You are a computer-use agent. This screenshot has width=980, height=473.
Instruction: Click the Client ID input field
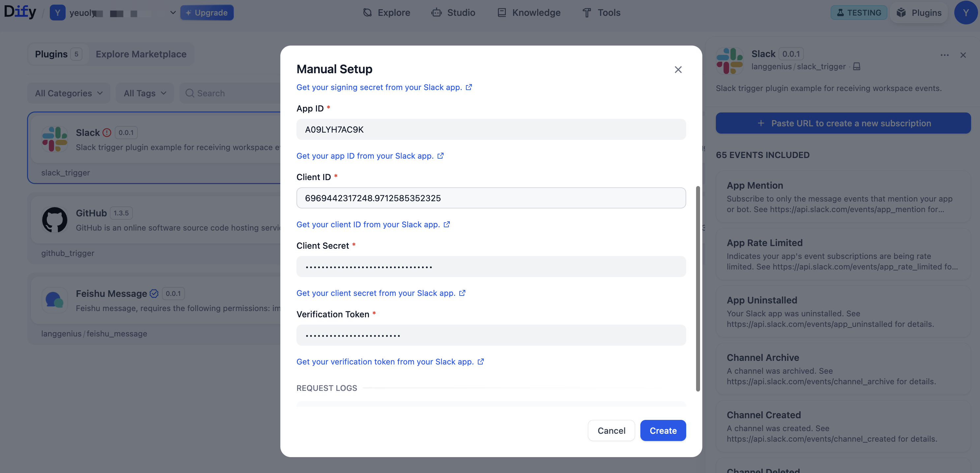(491, 198)
